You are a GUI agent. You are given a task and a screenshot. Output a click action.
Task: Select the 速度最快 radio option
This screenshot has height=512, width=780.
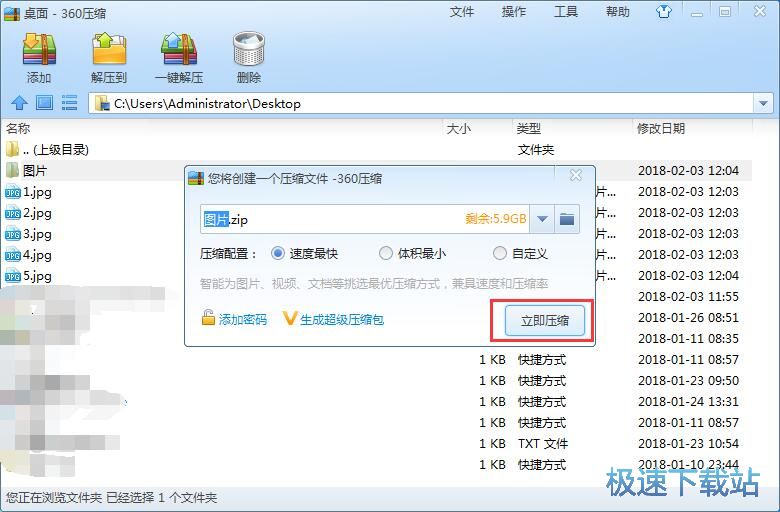pos(278,253)
